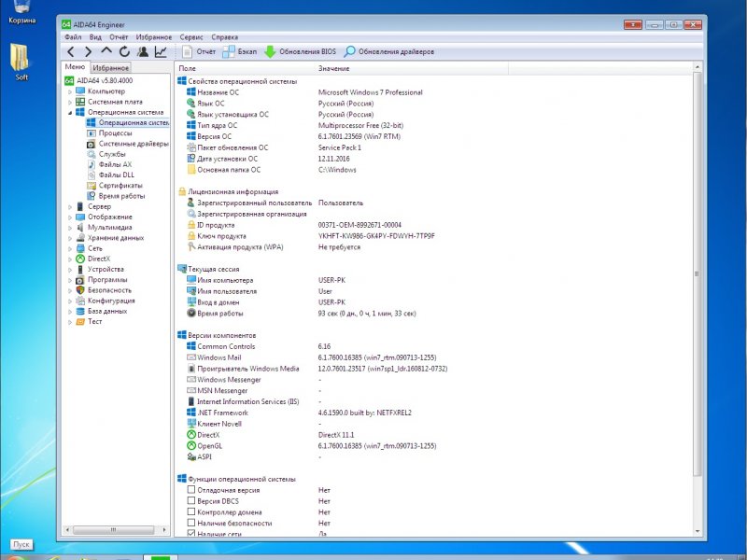Toggle the Контроллер домена checkbox
This screenshot has width=747, height=560.
(x=191, y=511)
